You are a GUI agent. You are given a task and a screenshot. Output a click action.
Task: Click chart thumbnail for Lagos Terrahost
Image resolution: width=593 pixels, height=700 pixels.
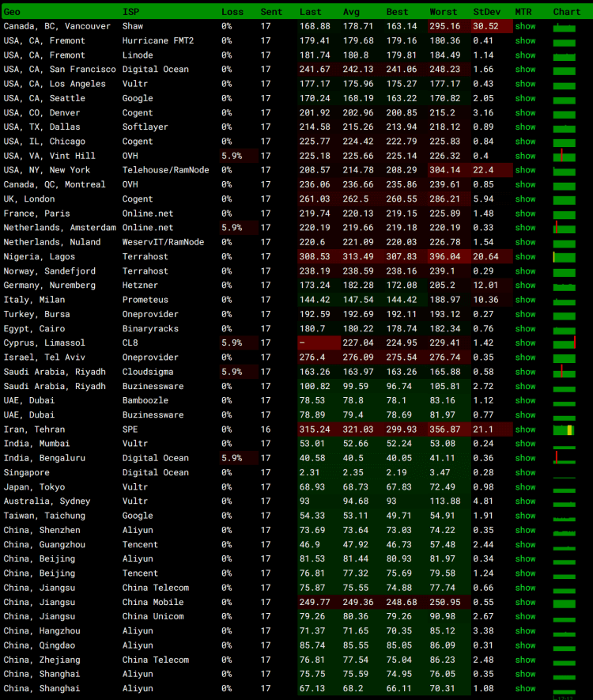pyautogui.click(x=564, y=257)
